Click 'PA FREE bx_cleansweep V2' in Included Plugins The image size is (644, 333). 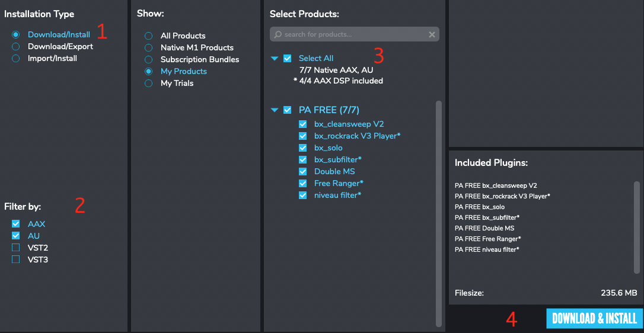click(496, 185)
